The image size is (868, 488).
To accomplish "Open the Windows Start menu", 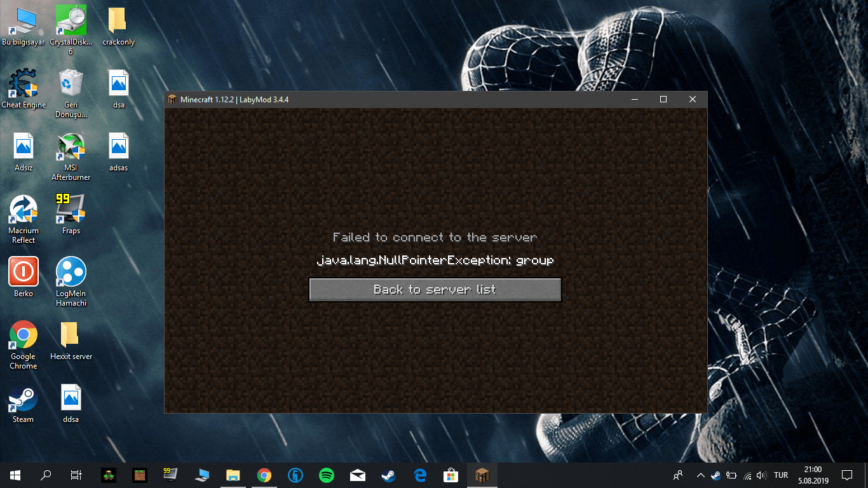I will click(x=15, y=475).
